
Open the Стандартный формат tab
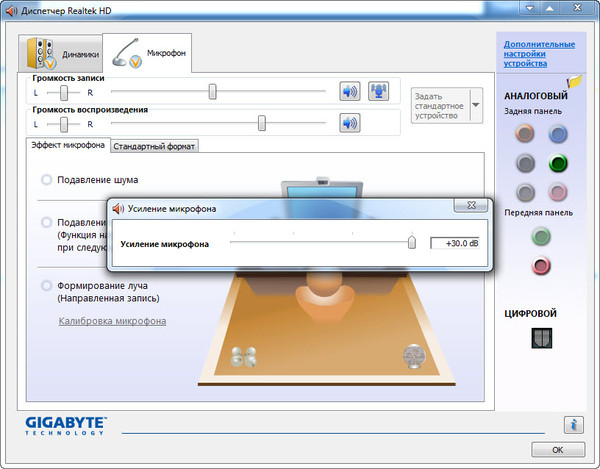154,146
